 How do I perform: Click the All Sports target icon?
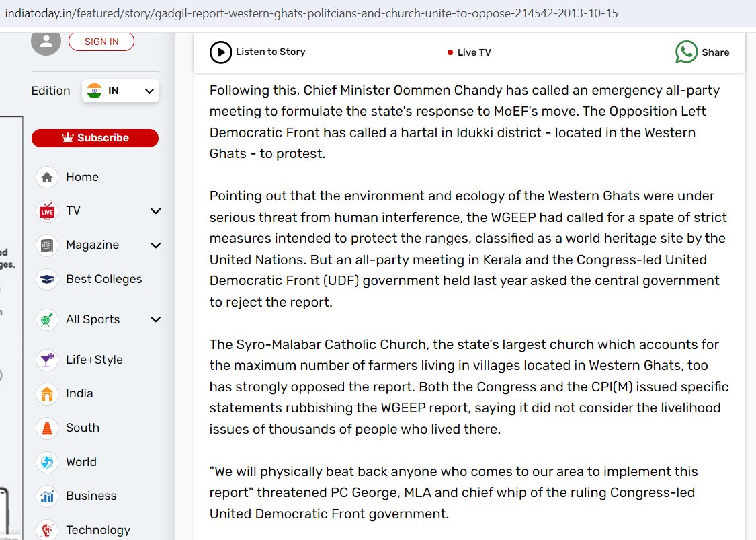click(47, 319)
